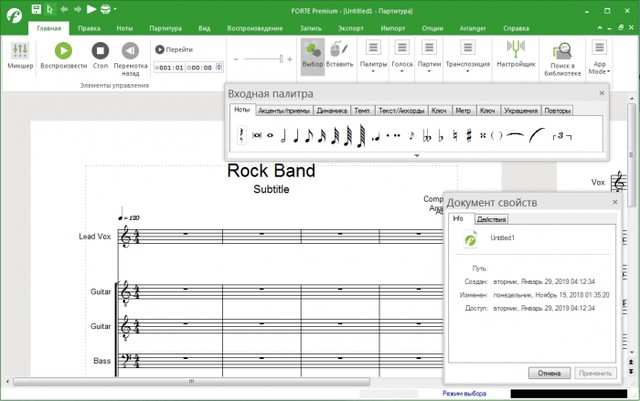Click the Перемотка назад rewind icon
Viewport: 640px width, 401px height.
pos(131,54)
